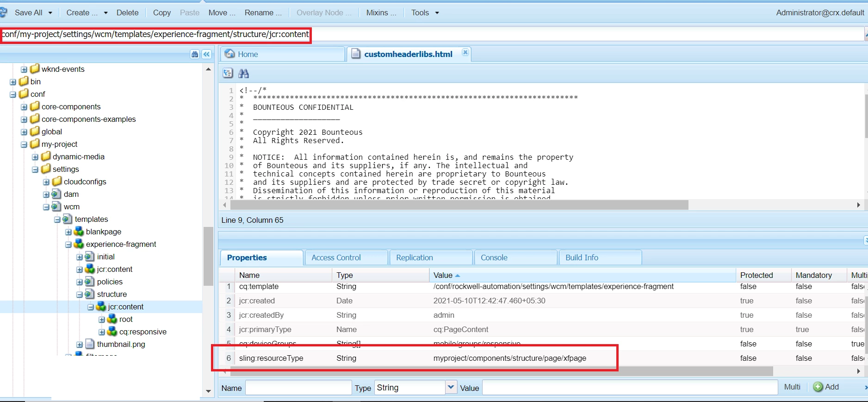The image size is (868, 402).
Task: Expand the cloudconfigs folder node
Action: (46, 182)
